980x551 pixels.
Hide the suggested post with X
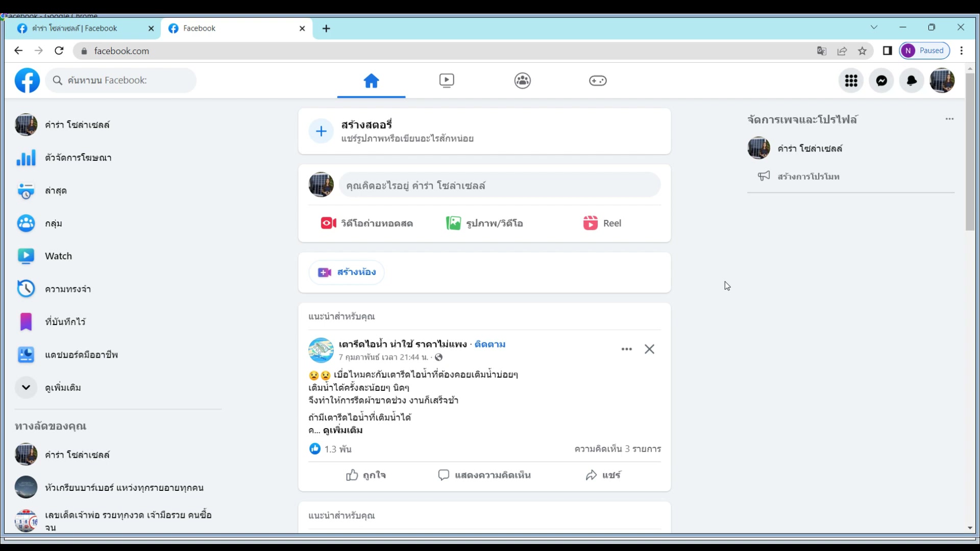point(649,349)
